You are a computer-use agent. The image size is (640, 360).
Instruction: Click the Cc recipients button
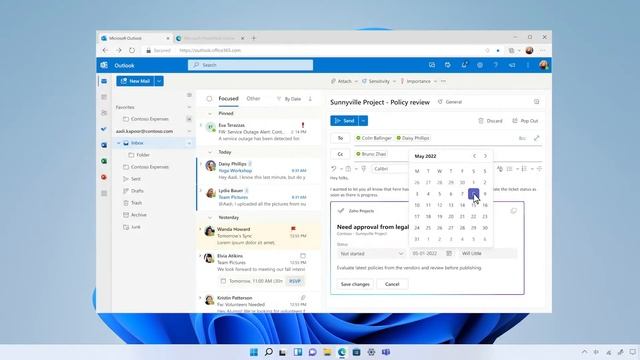coord(340,154)
